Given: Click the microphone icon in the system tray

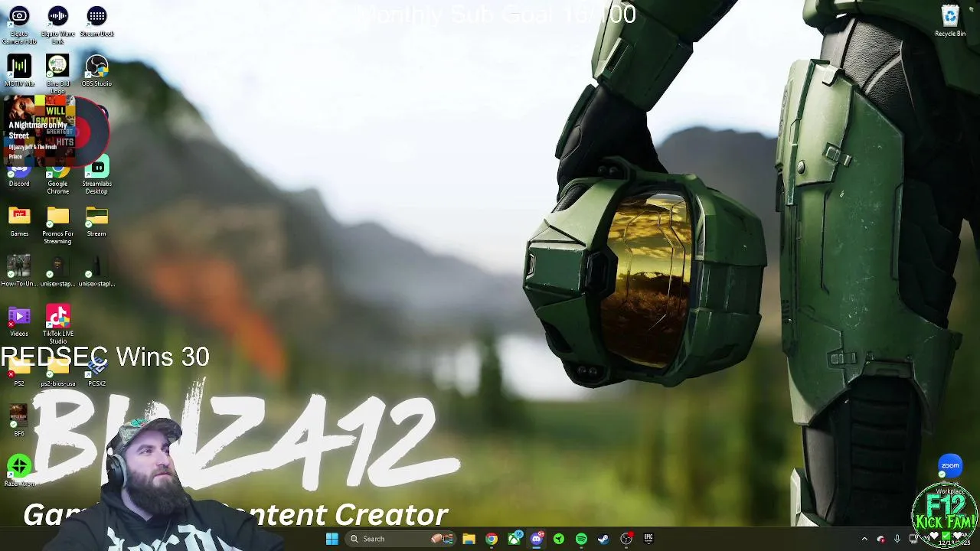Looking at the screenshot, I should (897, 539).
